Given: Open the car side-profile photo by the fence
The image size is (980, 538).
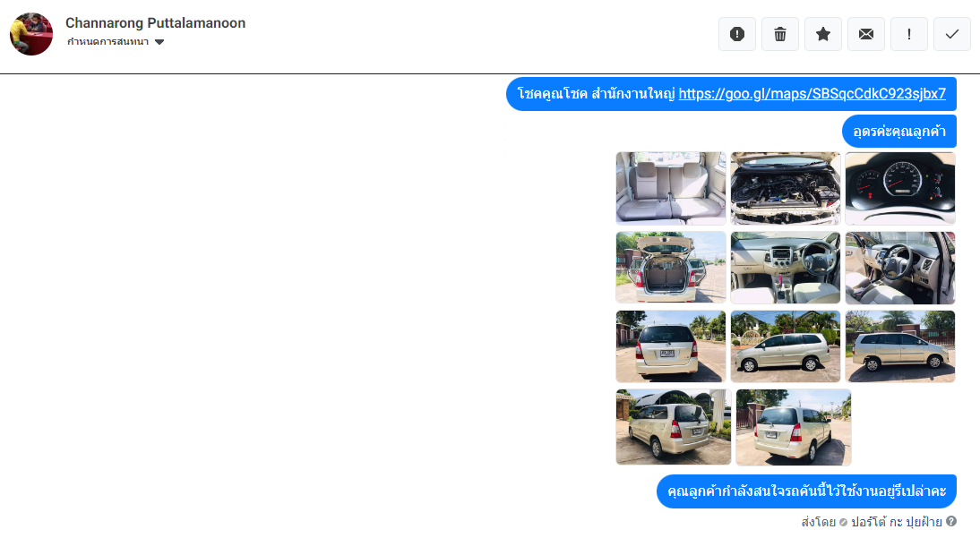Looking at the screenshot, I should click(900, 346).
